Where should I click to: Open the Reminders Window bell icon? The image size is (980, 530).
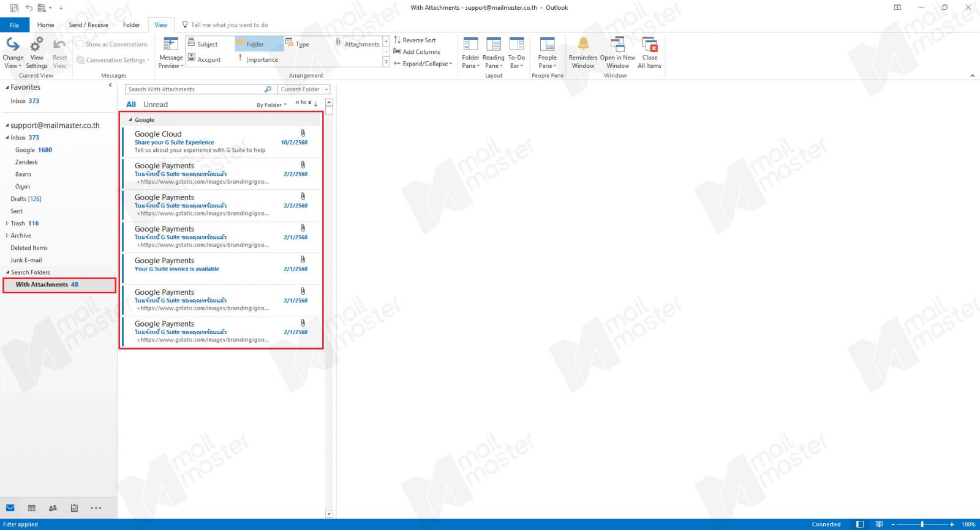pyautogui.click(x=583, y=44)
